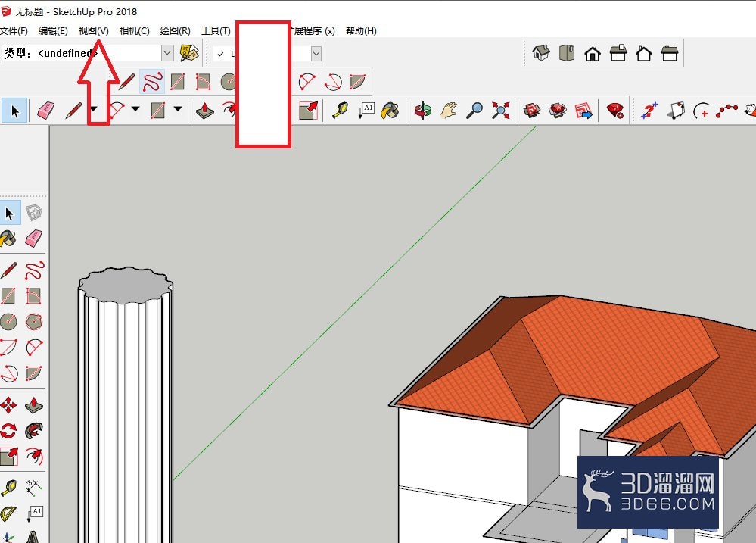Open the Extension Warehouse
Screen dimensions: 756x543
558,111
